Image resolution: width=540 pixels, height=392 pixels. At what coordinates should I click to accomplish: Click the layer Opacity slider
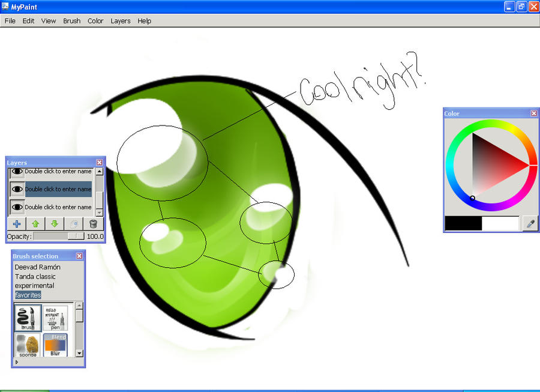click(59, 236)
